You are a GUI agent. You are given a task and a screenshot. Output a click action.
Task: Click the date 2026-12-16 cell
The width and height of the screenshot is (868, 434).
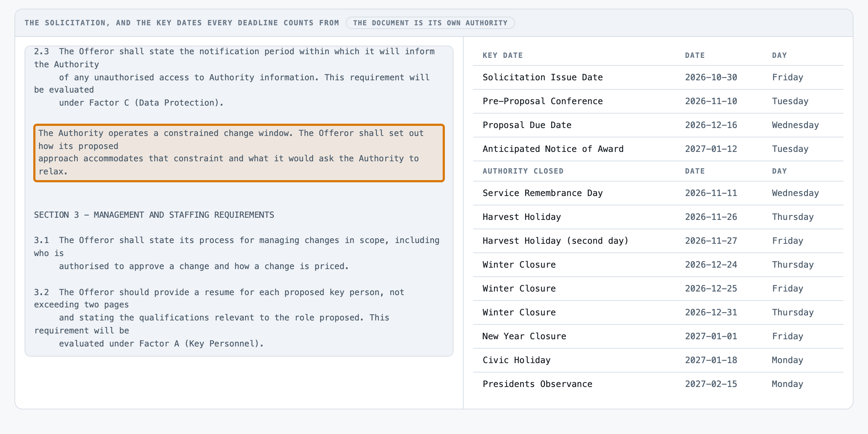pos(711,125)
